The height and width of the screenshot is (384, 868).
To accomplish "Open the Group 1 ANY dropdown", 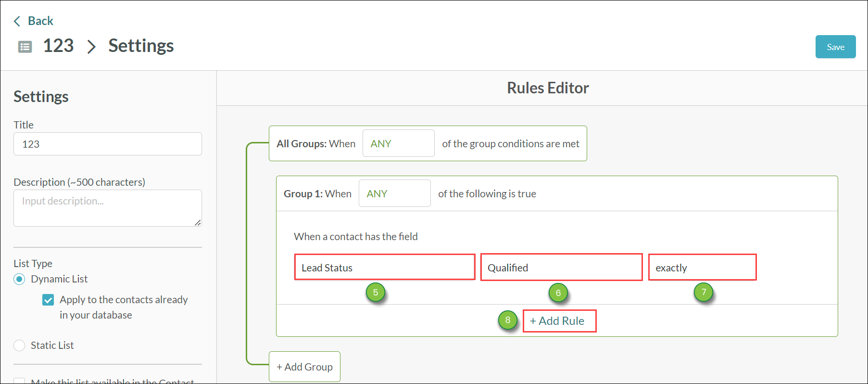I will (395, 193).
